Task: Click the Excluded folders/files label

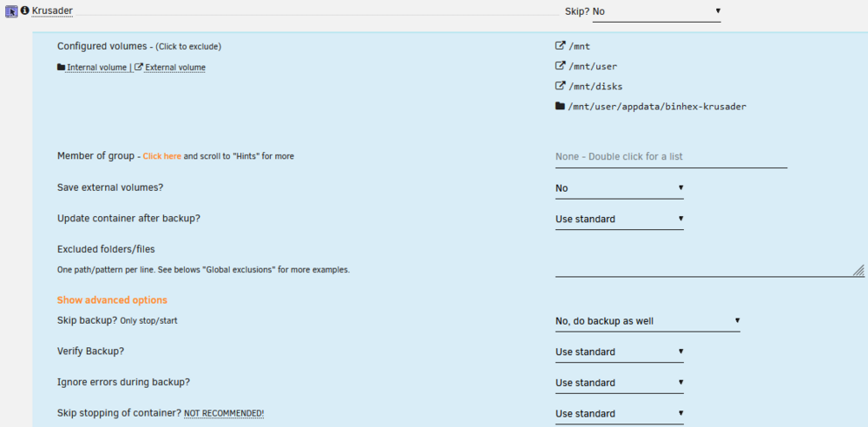Action: tap(106, 249)
